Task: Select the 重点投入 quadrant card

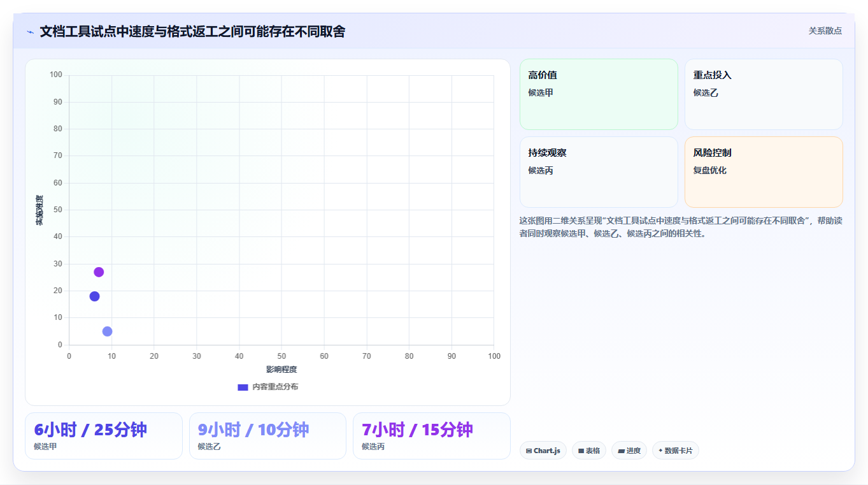Action: (764, 94)
